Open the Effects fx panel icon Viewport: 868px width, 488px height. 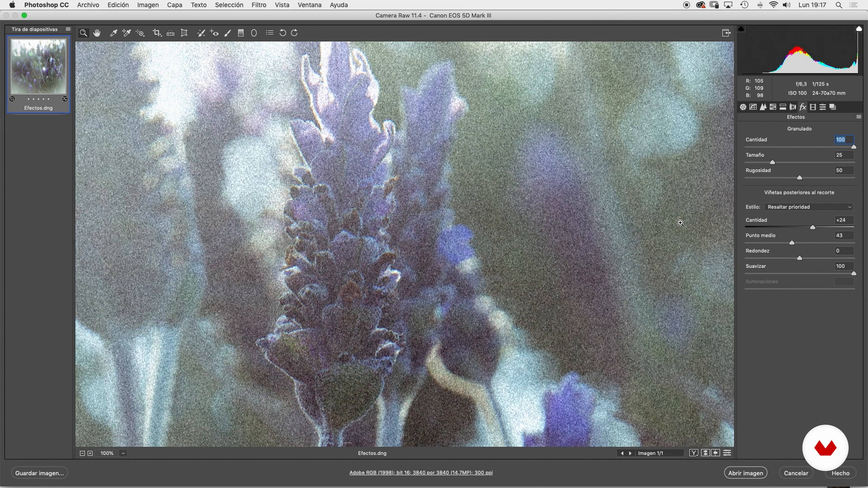click(803, 107)
